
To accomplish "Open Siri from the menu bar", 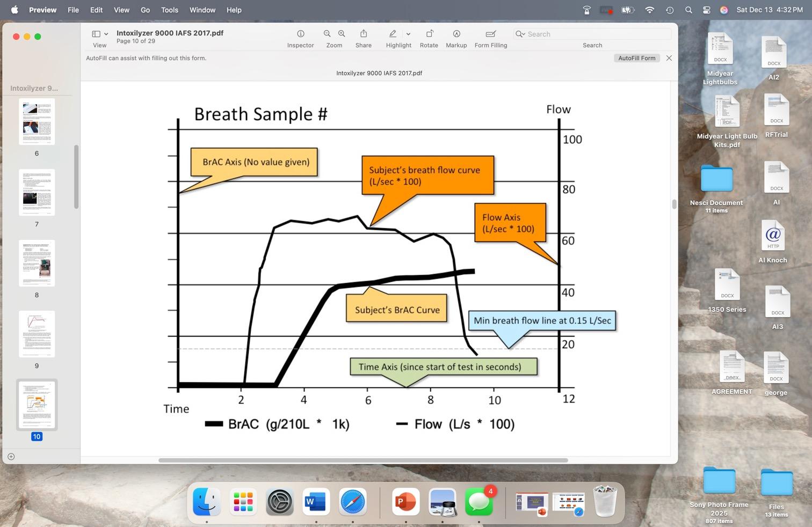I will tap(724, 10).
